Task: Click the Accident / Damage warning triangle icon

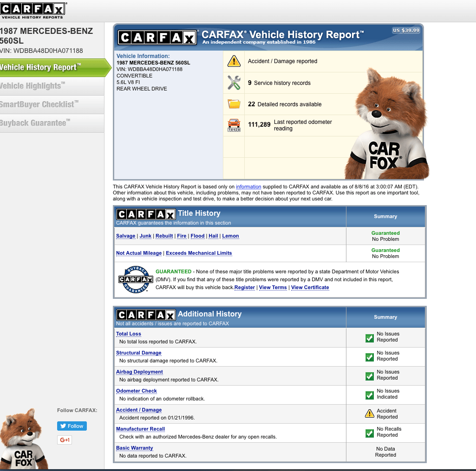Action: 234,61
